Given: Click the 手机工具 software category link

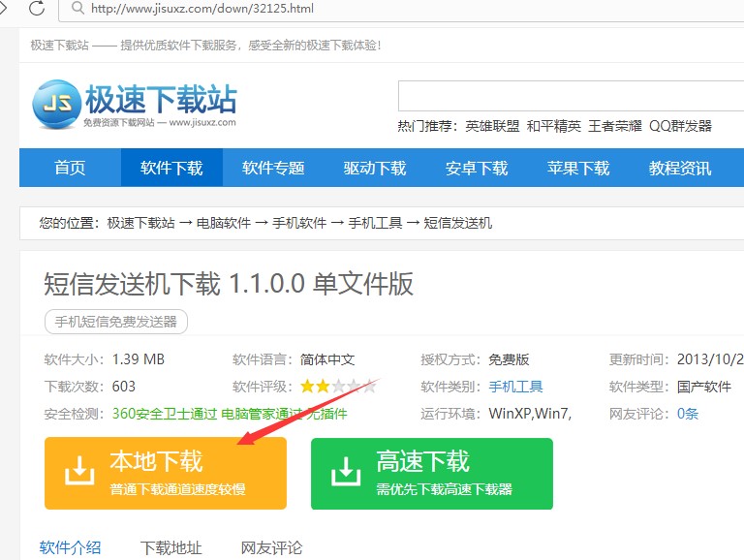Looking at the screenshot, I should click(x=515, y=387).
